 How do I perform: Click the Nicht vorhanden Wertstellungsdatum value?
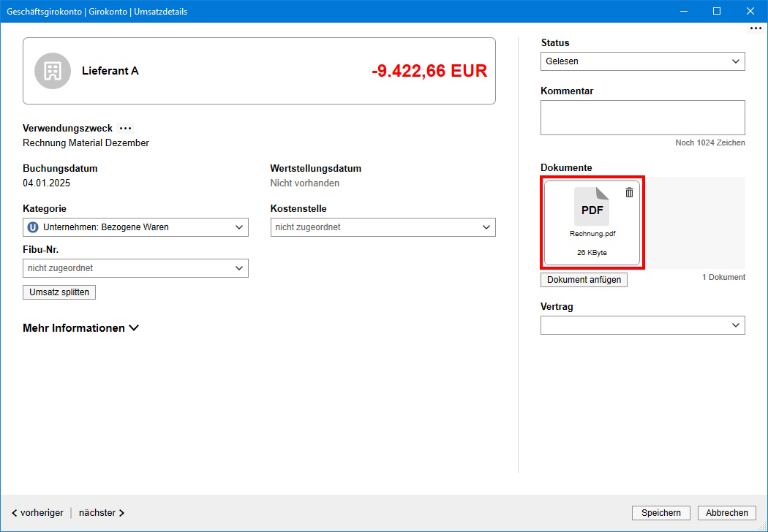305,183
